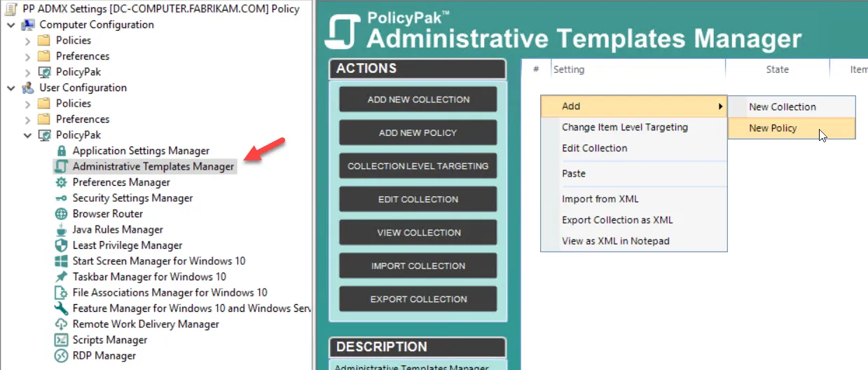The width and height of the screenshot is (868, 370).
Task: Click the Start Screen Manager Windows icon
Action: 61,261
